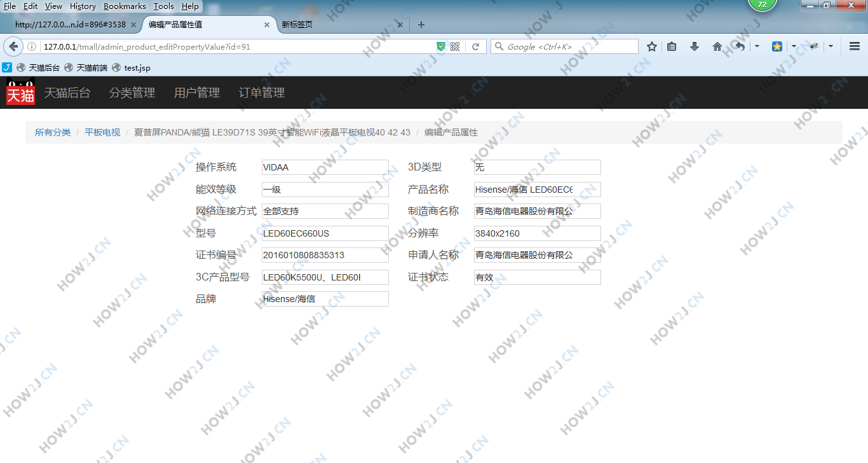
Task: Bookmark this page with the star icon
Action: pos(651,46)
